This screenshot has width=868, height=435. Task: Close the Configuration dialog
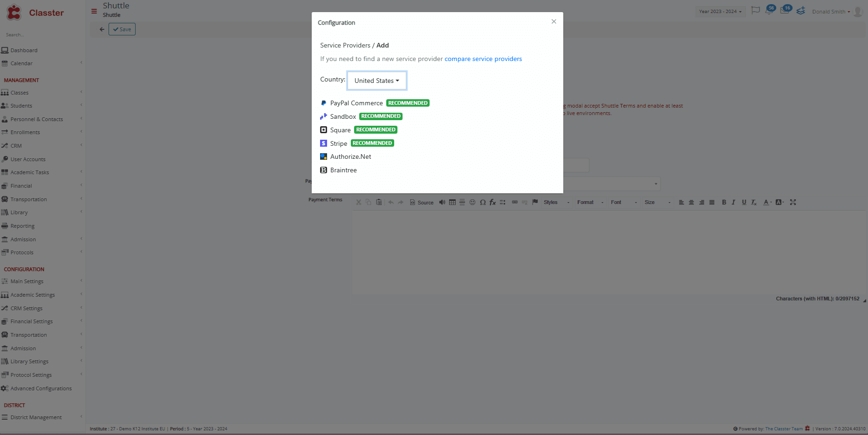[554, 21]
